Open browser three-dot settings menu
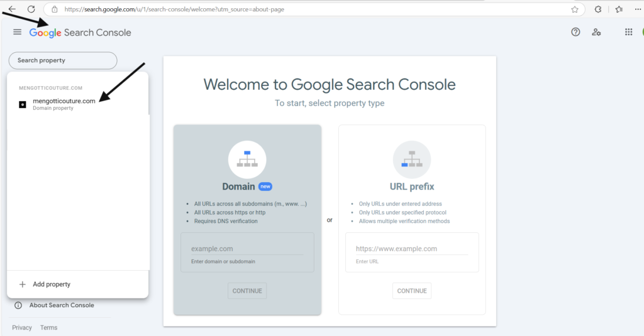Screen dimensions: 644x336 638,9
